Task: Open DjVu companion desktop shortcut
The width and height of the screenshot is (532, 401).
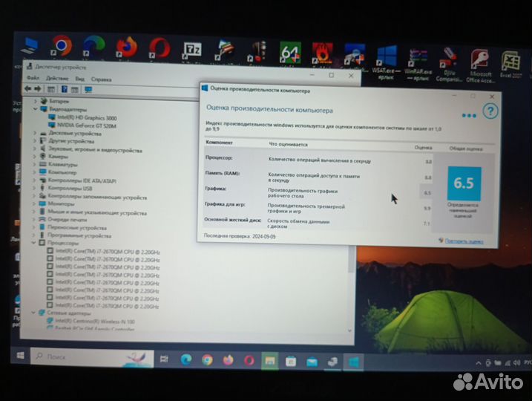Action: pyautogui.click(x=449, y=65)
